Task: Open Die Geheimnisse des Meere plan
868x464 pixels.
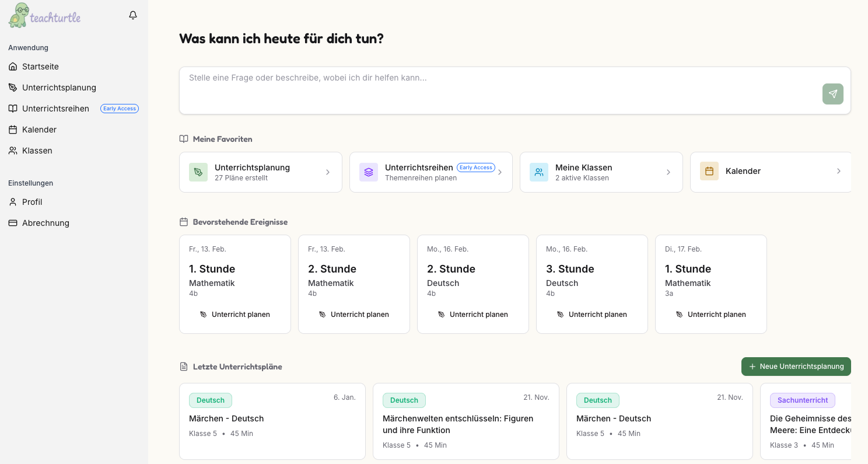Action: point(806,421)
